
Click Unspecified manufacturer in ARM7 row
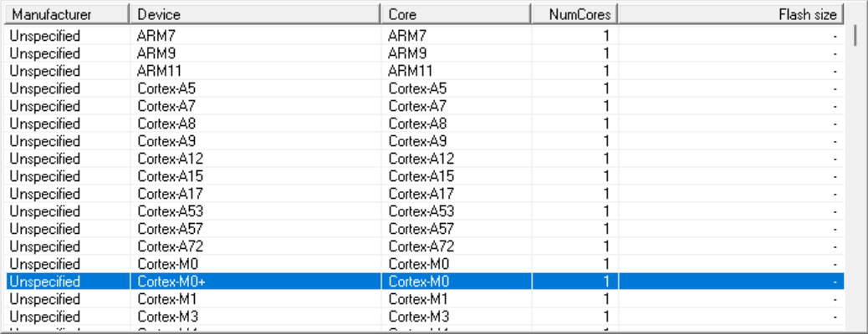point(45,37)
